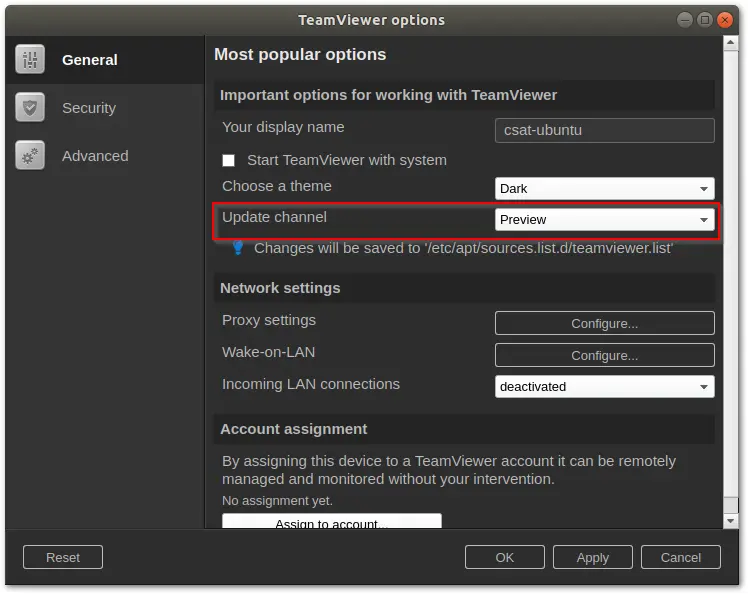Switch to the Advanced tab
Image resolution: width=748 pixels, height=594 pixels.
point(105,156)
